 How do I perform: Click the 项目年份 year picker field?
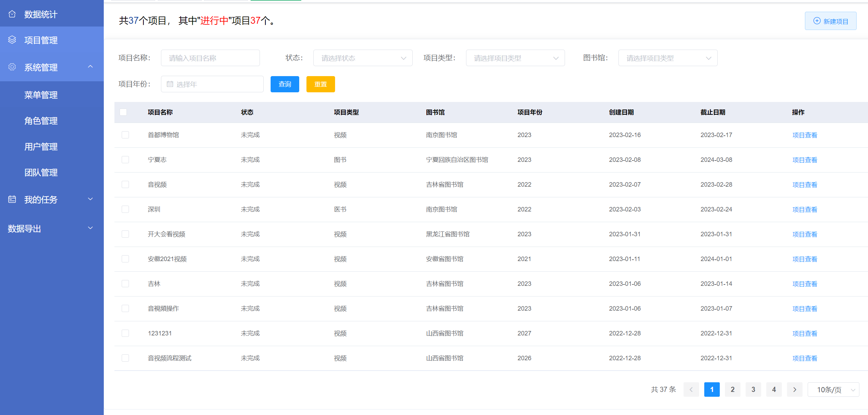[x=212, y=84]
